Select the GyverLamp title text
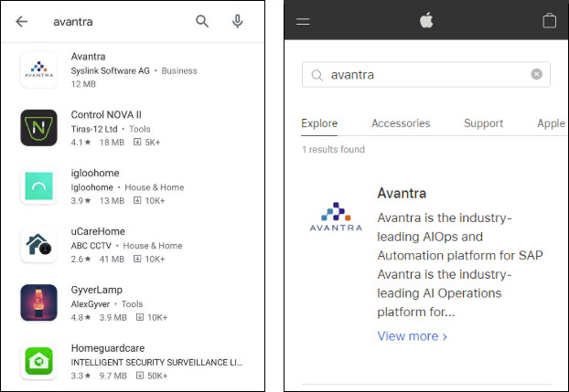569x392 pixels. [x=97, y=290]
